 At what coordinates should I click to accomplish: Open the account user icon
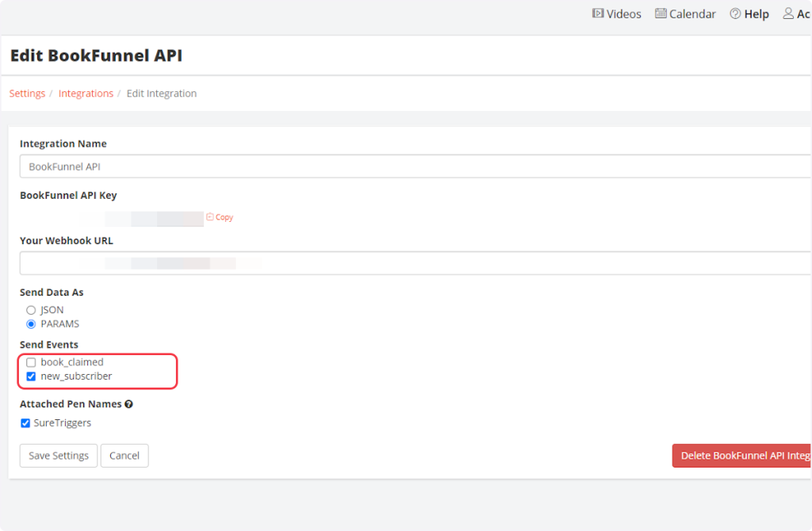[x=788, y=13]
